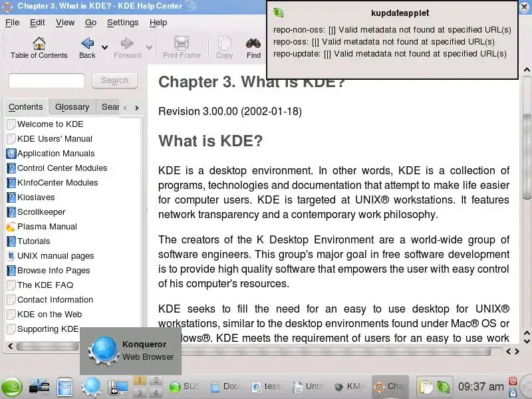The height and width of the screenshot is (399, 532).
Task: Switch to the truncated Search tab
Action: (x=110, y=107)
